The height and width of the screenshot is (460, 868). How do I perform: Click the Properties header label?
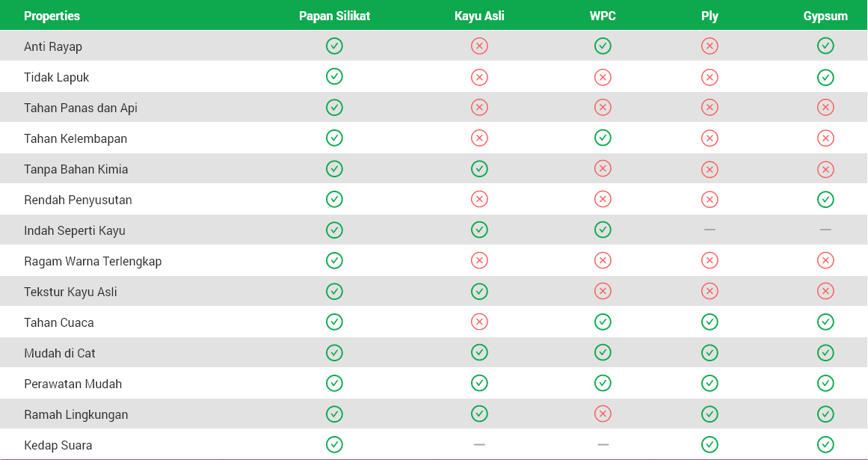(52, 16)
